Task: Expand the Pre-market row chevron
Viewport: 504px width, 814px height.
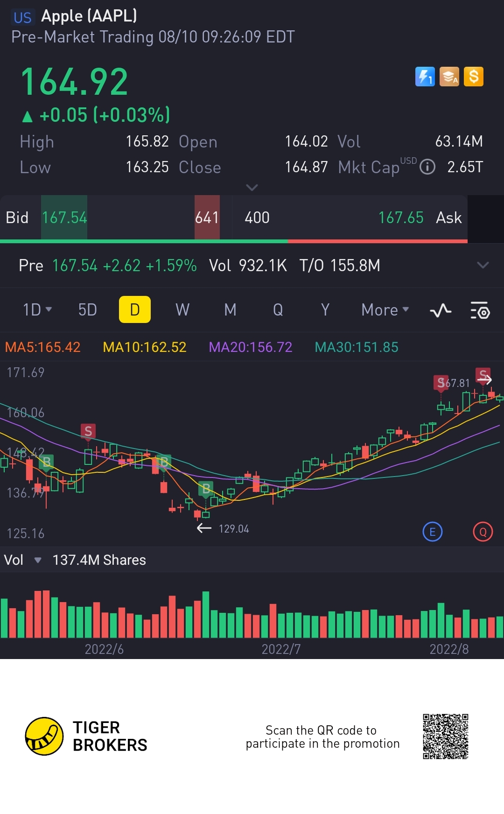Action: (x=483, y=265)
